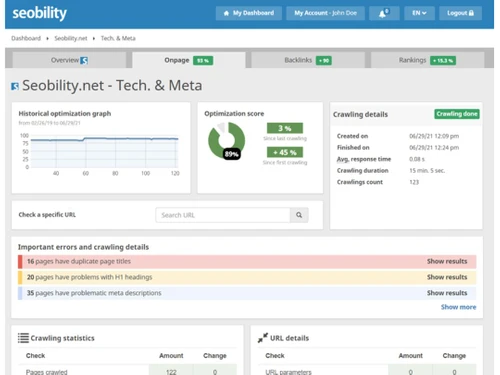The image size is (500, 375).
Task: Click Change header in URL details
Action: [454, 356]
